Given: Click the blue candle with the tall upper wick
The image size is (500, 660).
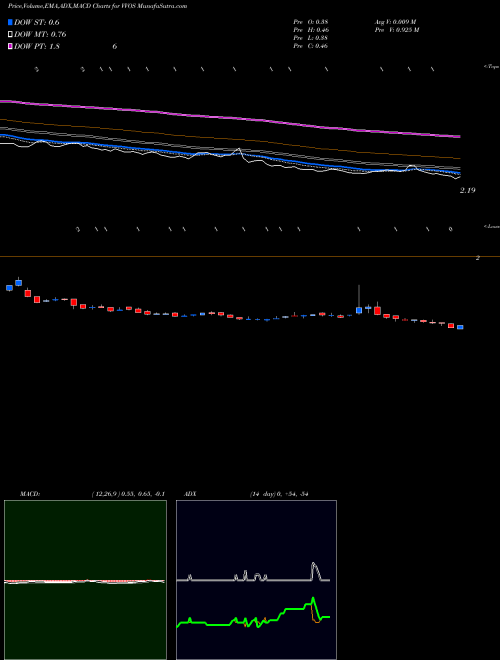Looking at the screenshot, I should 359,310.
